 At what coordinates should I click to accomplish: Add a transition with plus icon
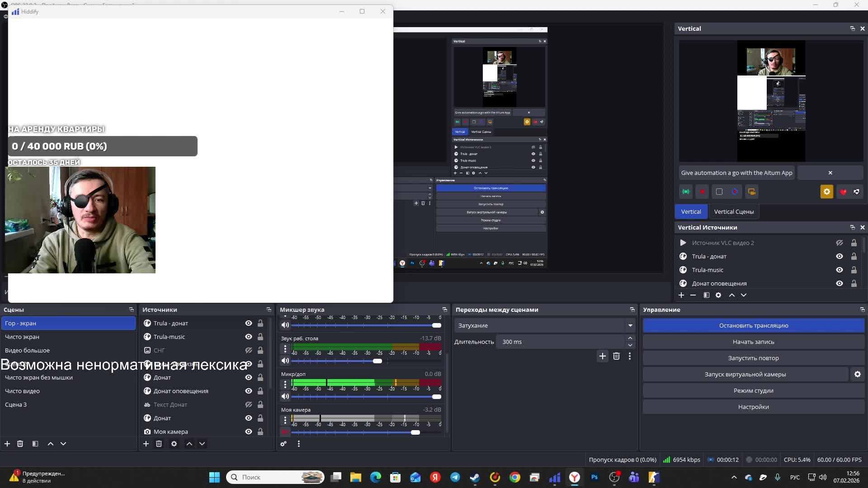602,356
